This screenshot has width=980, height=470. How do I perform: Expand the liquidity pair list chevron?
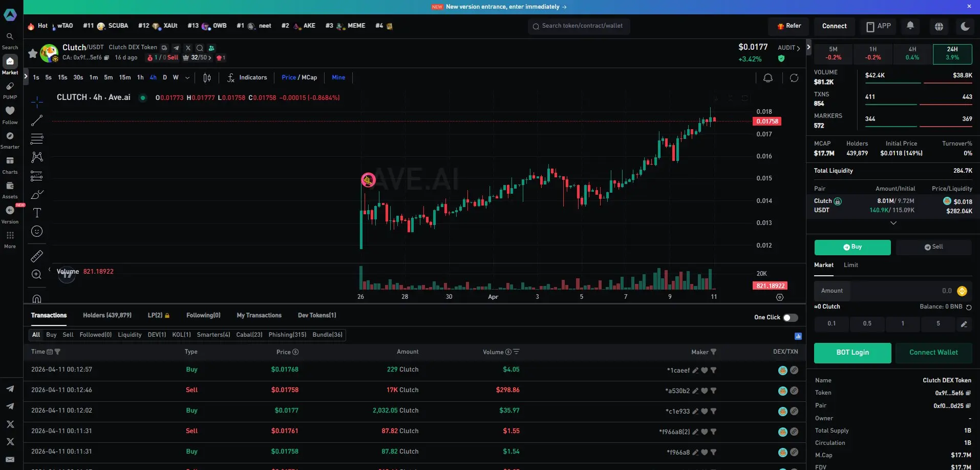point(893,223)
